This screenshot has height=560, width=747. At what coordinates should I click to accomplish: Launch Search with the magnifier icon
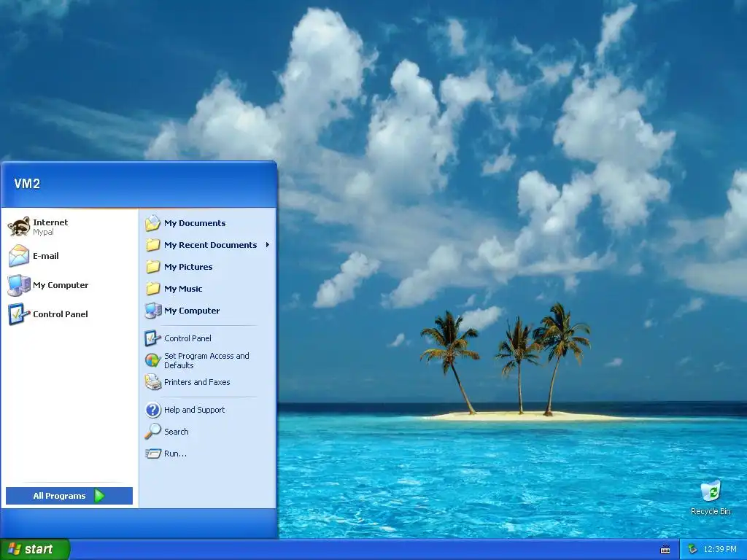[207, 432]
